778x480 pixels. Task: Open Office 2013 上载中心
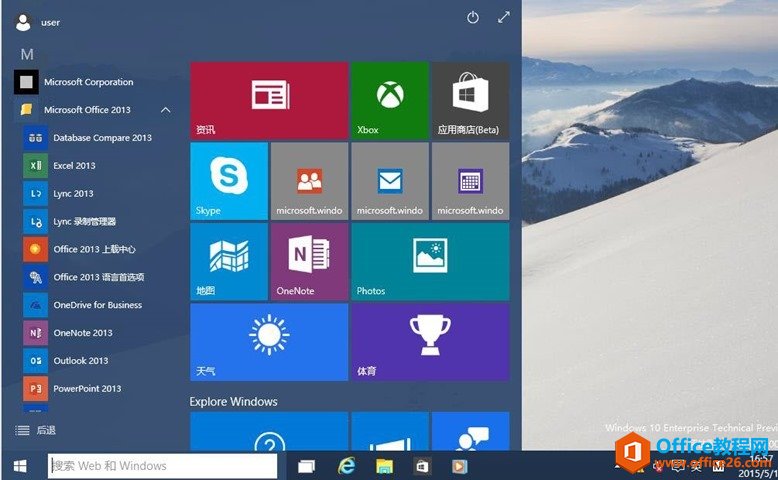coord(94,249)
